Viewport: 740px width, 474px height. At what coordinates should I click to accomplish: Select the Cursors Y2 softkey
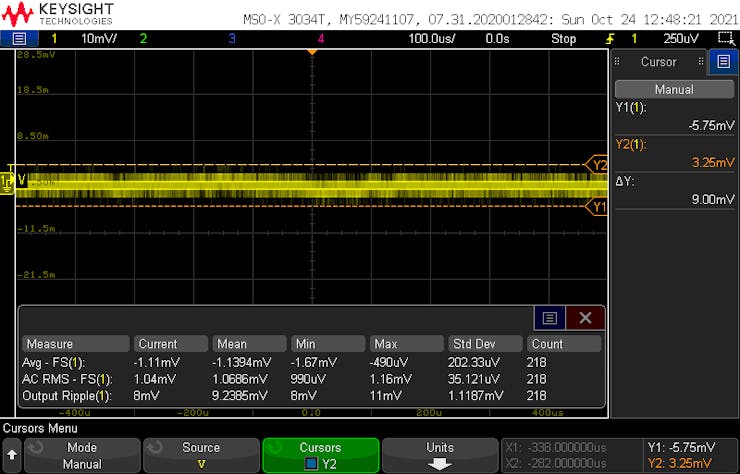pyautogui.click(x=320, y=455)
